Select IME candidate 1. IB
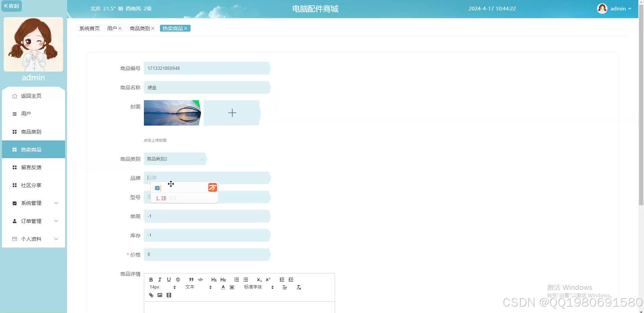 (x=161, y=198)
